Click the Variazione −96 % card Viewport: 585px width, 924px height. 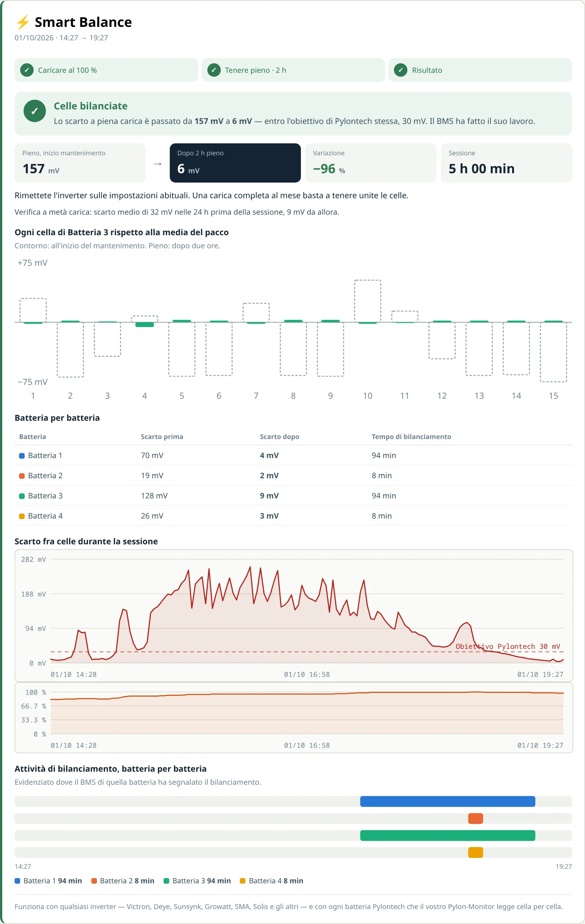tap(371, 163)
